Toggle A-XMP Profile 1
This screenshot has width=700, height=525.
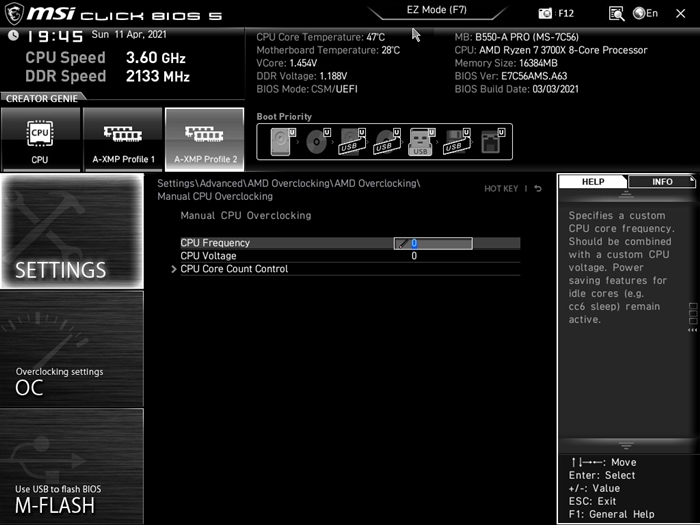pyautogui.click(x=123, y=139)
